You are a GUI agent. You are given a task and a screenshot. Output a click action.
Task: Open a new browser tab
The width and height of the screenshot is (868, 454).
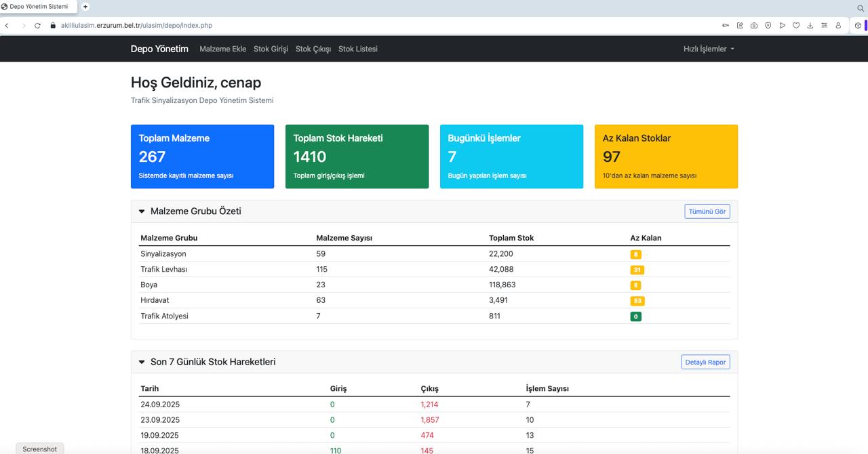pos(85,7)
